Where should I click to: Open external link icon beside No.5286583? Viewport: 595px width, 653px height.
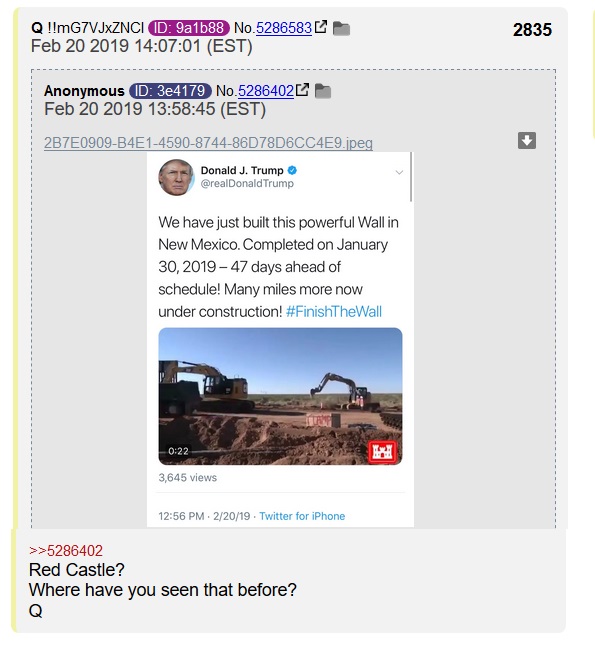coord(321,27)
